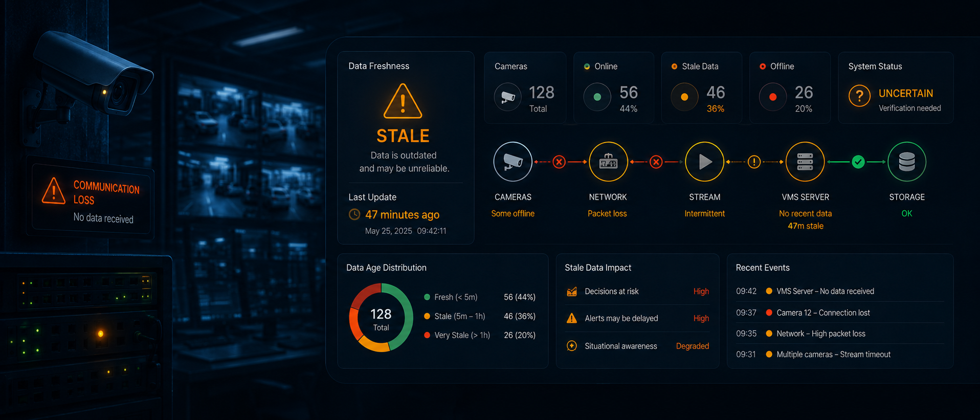Click the Packet loss status under Network

607,214
